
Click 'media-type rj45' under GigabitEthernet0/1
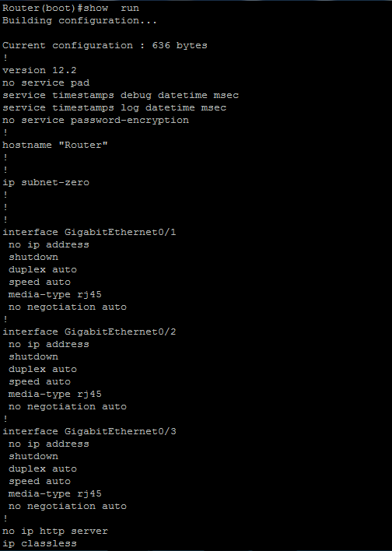[x=55, y=294]
